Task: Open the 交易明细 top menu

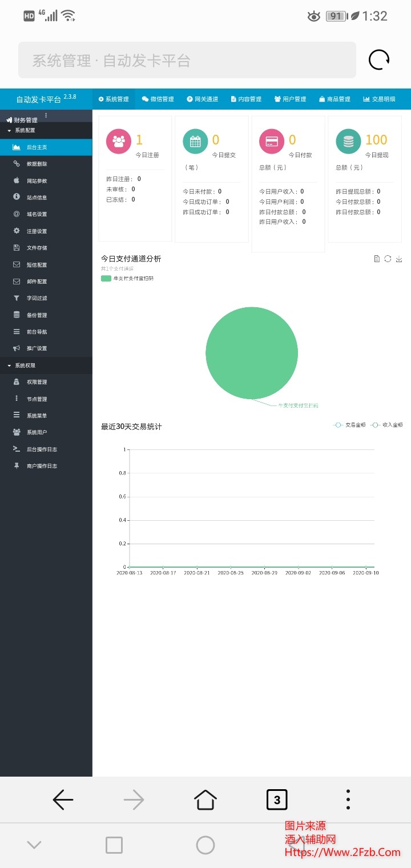Action: coord(379,99)
